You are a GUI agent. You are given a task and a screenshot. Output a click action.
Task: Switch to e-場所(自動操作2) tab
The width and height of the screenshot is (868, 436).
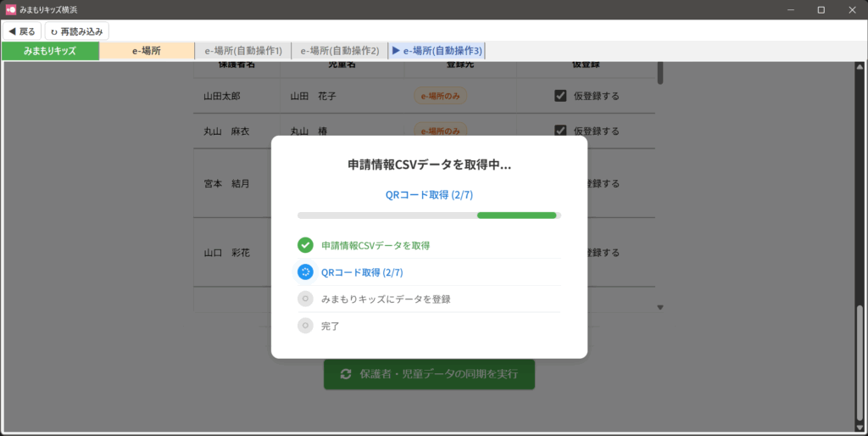(x=339, y=51)
